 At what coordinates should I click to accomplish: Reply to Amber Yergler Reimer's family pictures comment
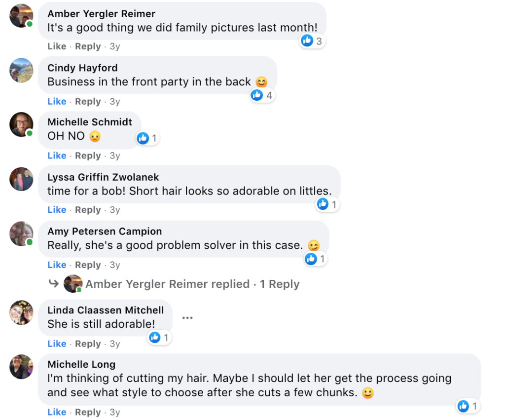click(x=88, y=46)
